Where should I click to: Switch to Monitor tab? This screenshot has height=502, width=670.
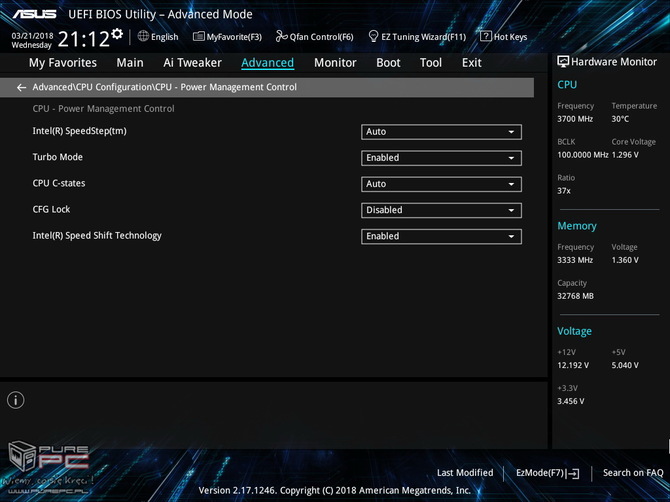click(335, 63)
